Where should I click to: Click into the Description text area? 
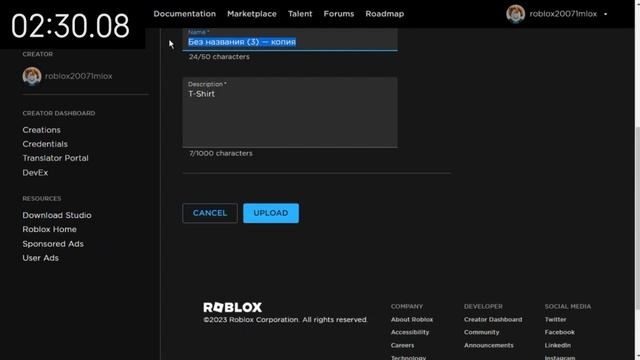pyautogui.click(x=290, y=112)
